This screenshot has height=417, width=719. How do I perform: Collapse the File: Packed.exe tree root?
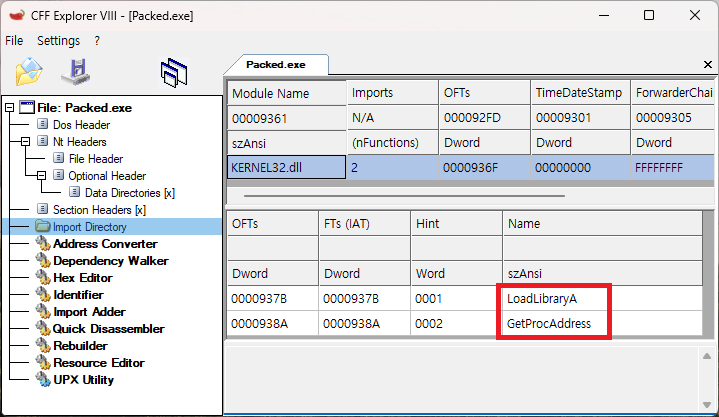coord(10,108)
